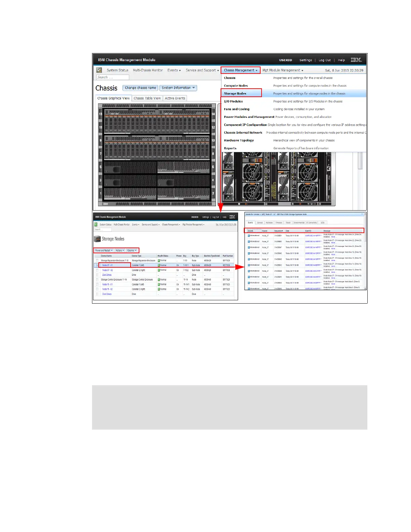Open the Events dropdown in the Chassis window menu bar
Image resolution: width=411 pixels, height=532 pixels.
coord(174,70)
